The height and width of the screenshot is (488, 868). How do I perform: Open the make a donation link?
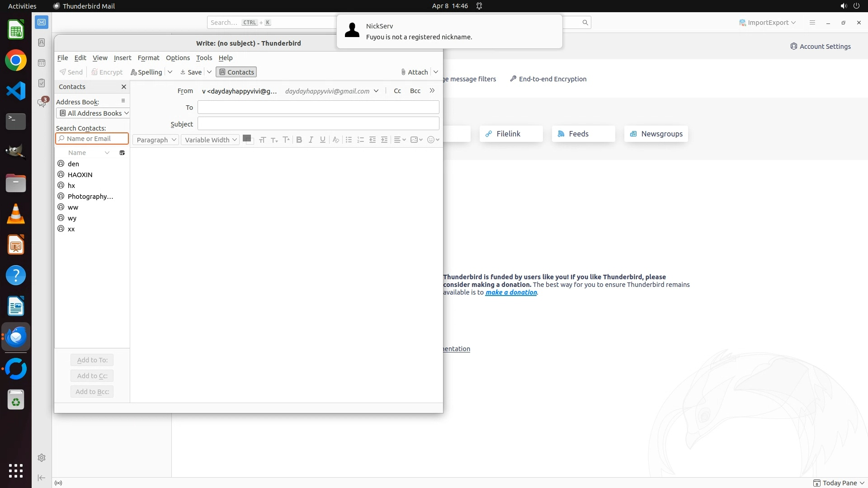click(511, 292)
